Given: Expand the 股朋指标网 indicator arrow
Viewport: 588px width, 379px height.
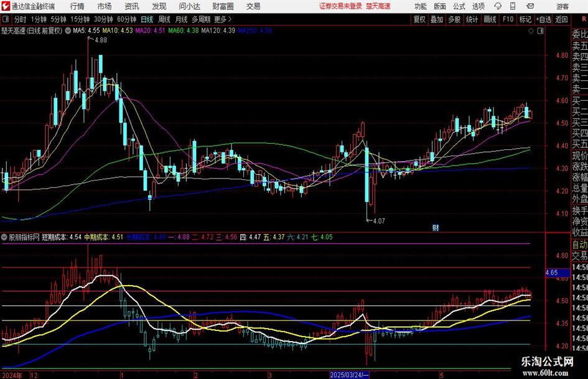Looking at the screenshot, I should click(x=4, y=236).
